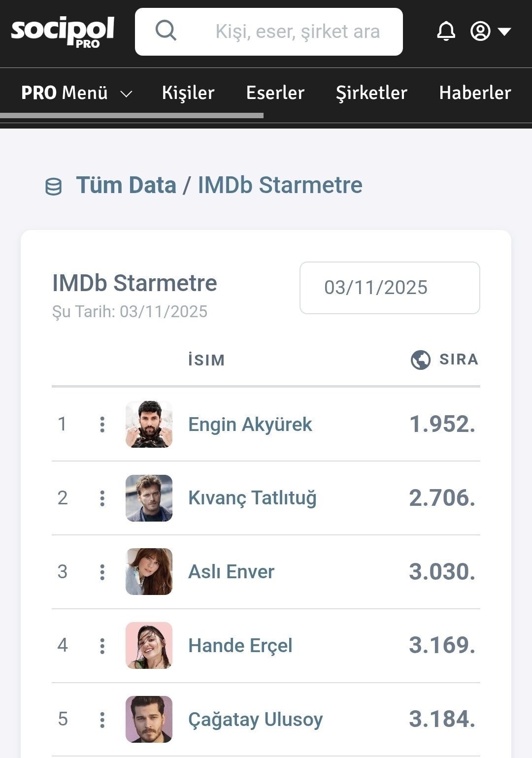Open the notifications bell
Image resolution: width=532 pixels, height=758 pixels.
[x=446, y=31]
